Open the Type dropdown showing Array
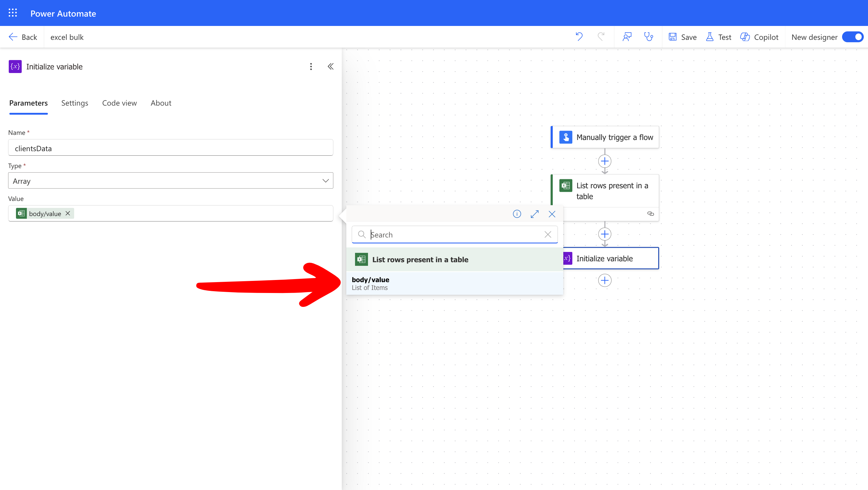The width and height of the screenshot is (868, 490). coord(171,181)
